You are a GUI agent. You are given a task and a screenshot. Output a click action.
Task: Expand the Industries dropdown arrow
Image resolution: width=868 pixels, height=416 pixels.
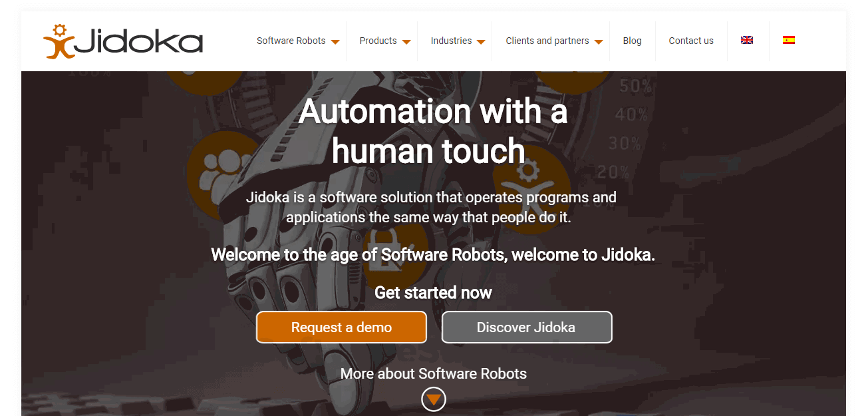(x=481, y=42)
